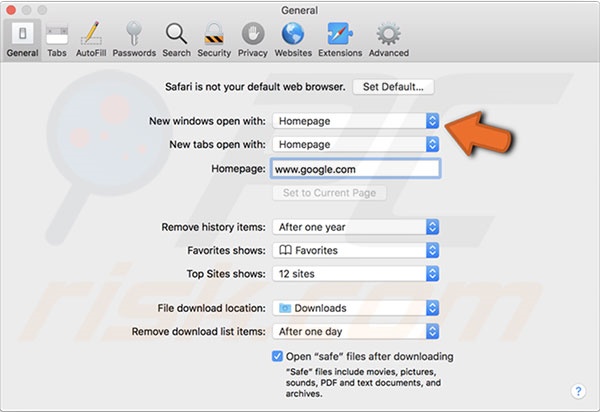Click the help question mark button
600x412 pixels.
click(578, 391)
